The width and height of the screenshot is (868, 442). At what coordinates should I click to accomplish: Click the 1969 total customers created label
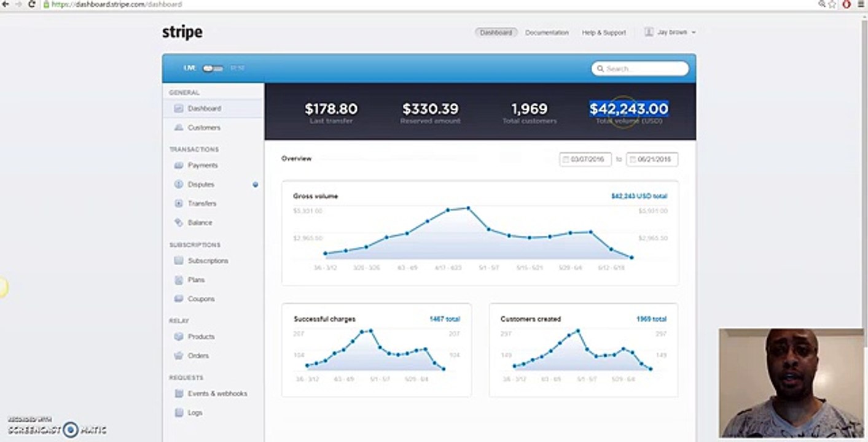(x=652, y=319)
